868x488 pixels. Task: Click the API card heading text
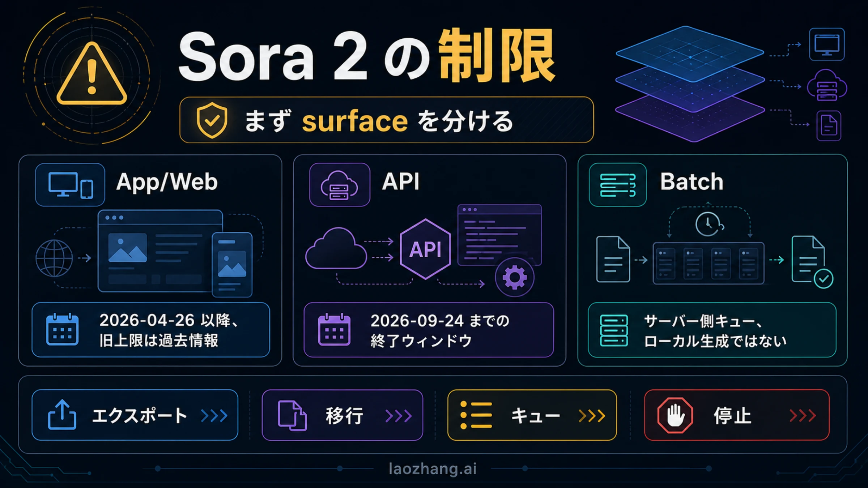click(401, 181)
